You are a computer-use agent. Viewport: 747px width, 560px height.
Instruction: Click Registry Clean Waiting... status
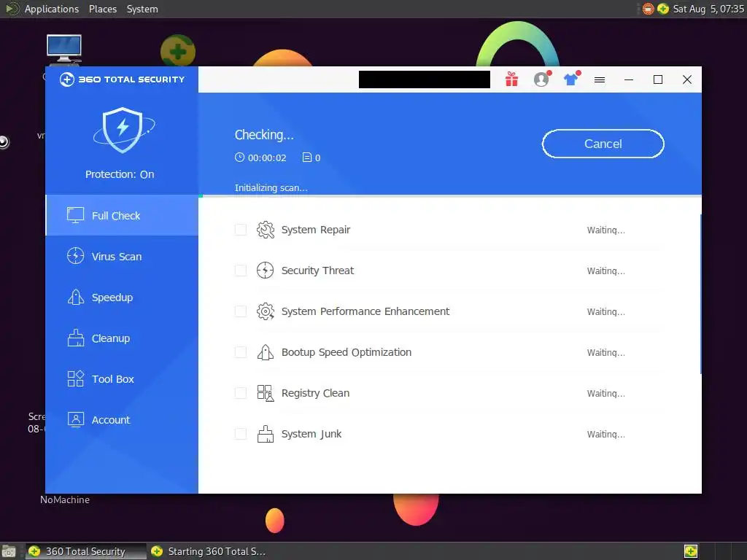click(605, 393)
